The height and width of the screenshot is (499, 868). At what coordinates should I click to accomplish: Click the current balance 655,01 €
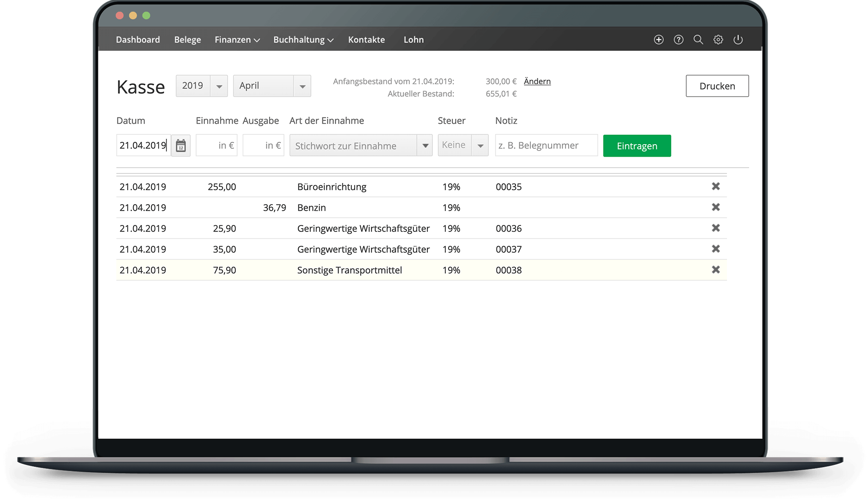(x=501, y=94)
